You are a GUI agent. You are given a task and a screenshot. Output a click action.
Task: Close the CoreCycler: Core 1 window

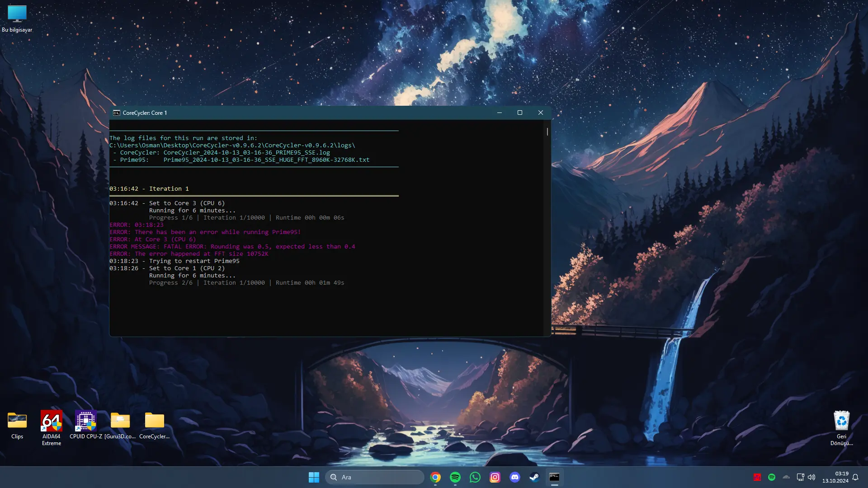click(541, 113)
